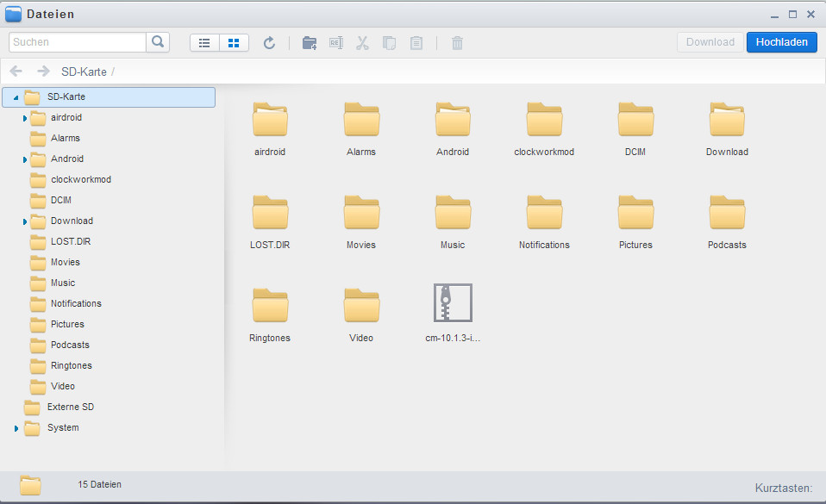Select System in the folder tree
This screenshot has width=826, height=504.
[x=63, y=427]
